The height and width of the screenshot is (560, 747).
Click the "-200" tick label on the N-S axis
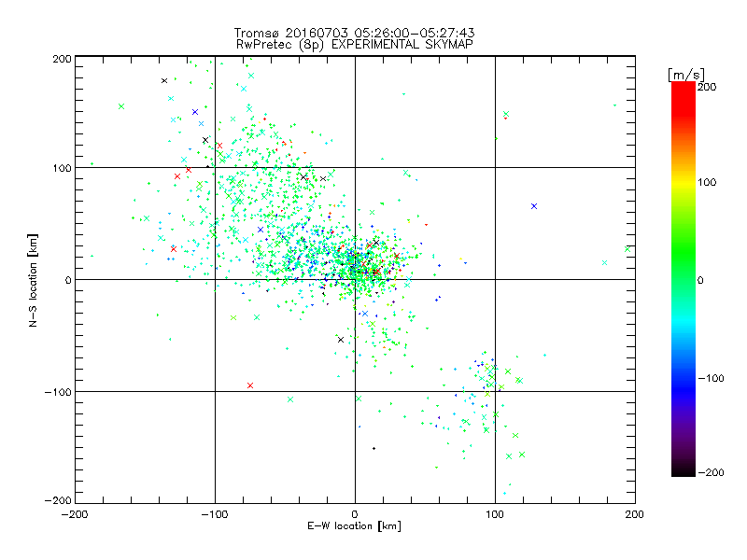(x=58, y=500)
